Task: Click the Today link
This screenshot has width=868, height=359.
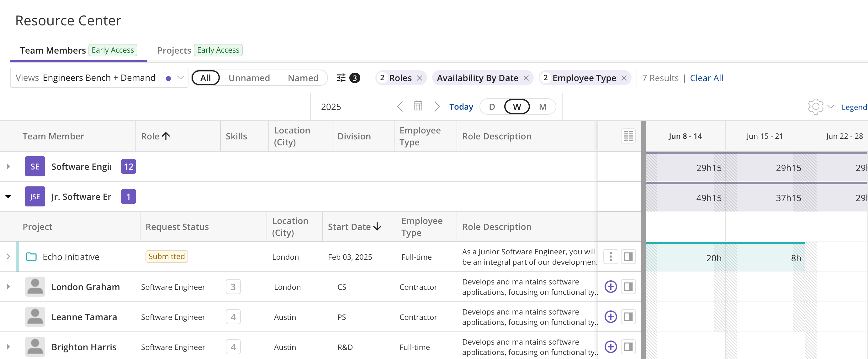Action: [461, 107]
